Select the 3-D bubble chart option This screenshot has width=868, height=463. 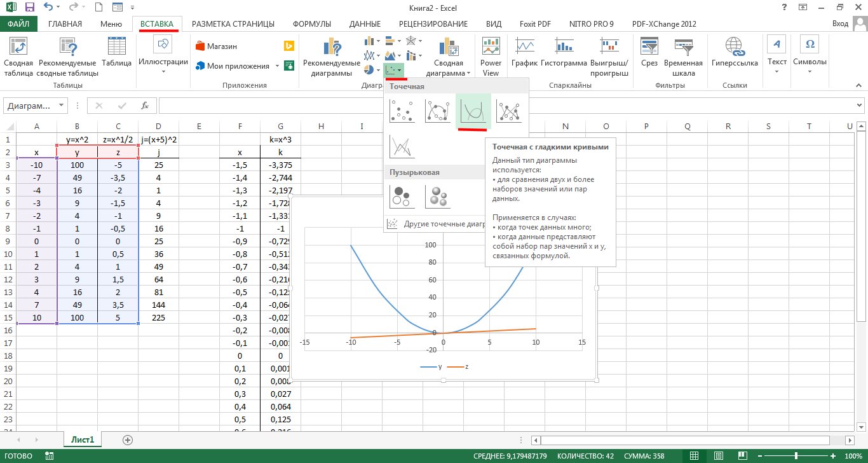point(438,197)
